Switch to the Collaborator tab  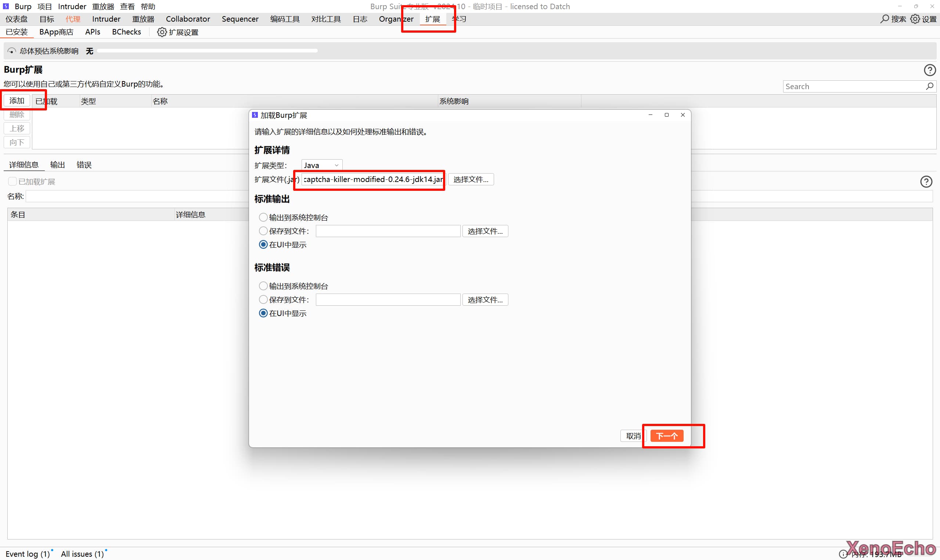(188, 19)
